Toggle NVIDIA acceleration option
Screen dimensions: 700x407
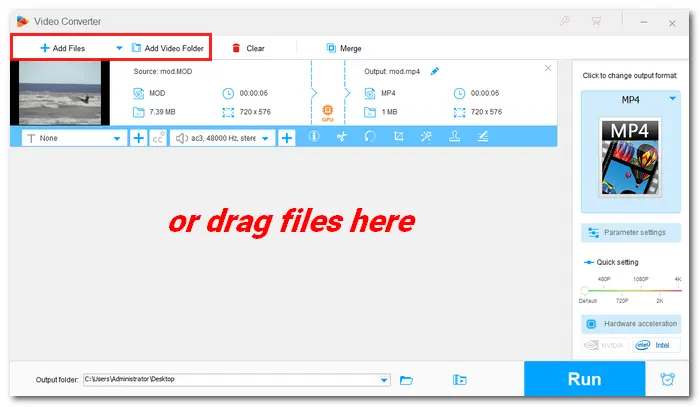coord(604,345)
